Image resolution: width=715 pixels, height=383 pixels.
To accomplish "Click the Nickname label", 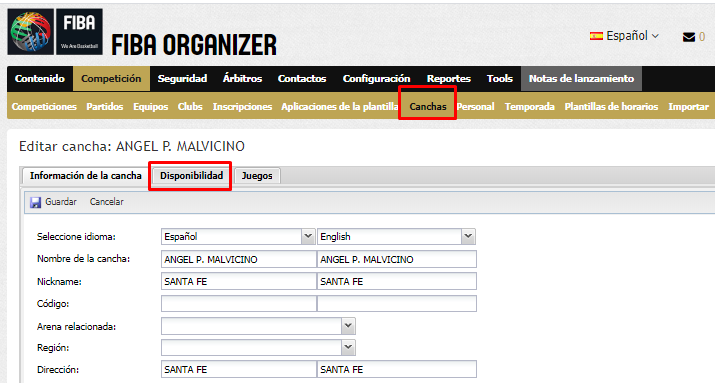I will (59, 282).
